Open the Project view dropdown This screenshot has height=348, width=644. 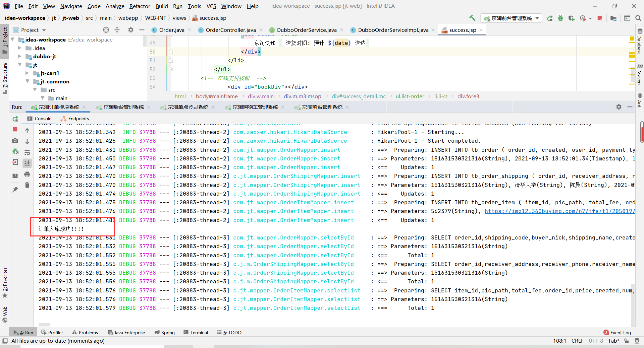(x=30, y=30)
